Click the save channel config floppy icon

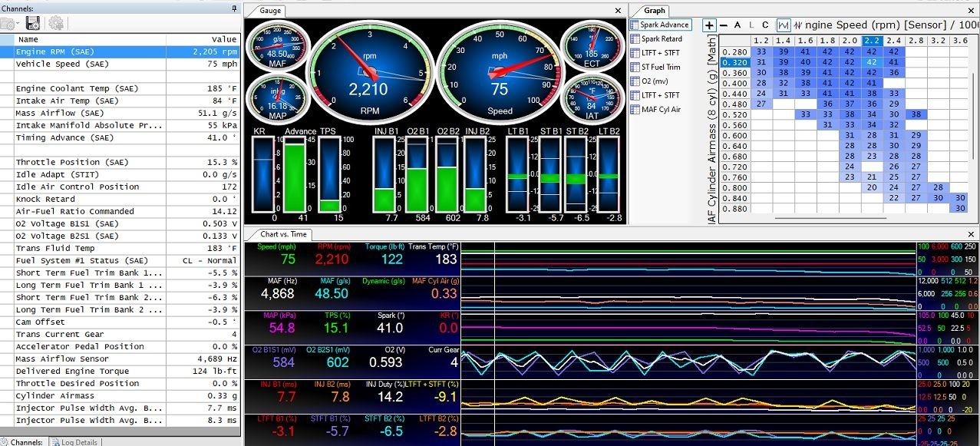tap(32, 23)
